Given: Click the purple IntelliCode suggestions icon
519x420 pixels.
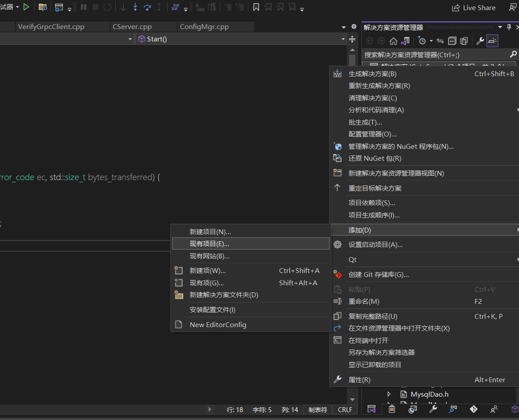Looking at the screenshot, I should pyautogui.click(x=176, y=7).
